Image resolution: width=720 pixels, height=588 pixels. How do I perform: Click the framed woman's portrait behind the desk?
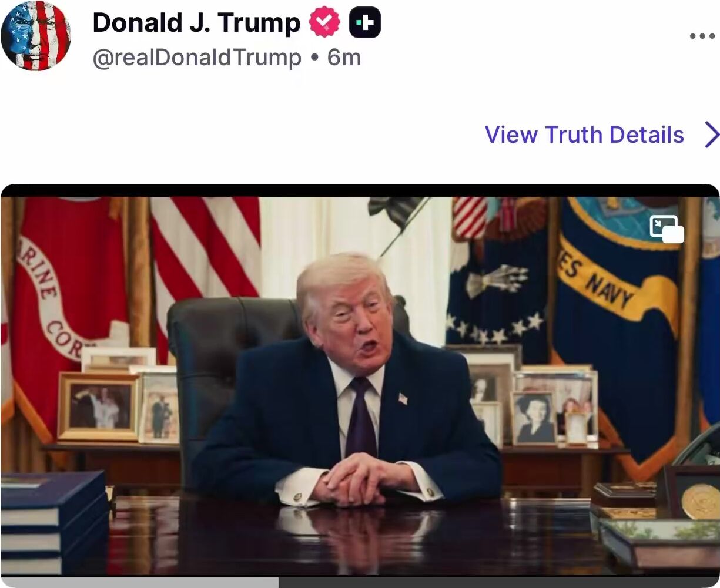[x=533, y=418]
